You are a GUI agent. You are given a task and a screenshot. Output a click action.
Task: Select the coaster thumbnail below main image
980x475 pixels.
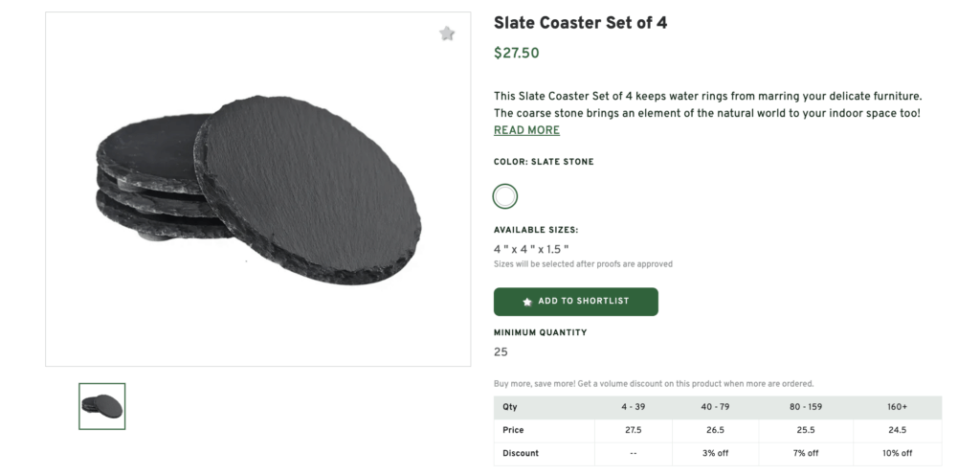click(x=101, y=406)
